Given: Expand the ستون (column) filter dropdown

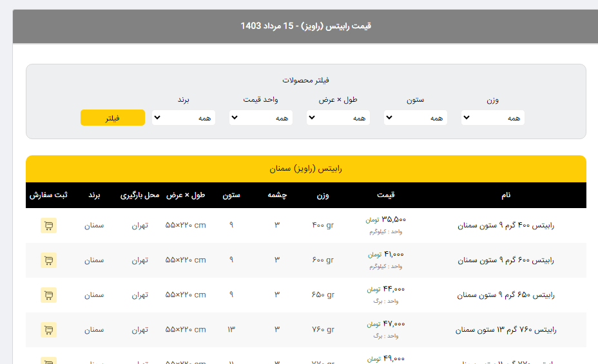Looking at the screenshot, I should point(415,118).
